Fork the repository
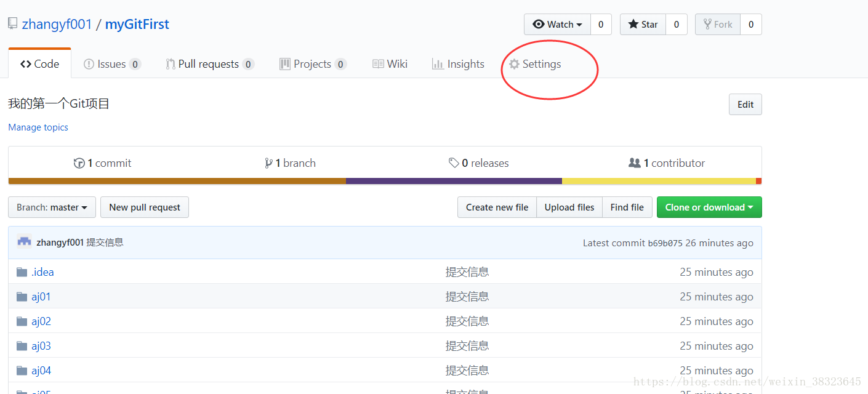This screenshot has width=868, height=394. (x=718, y=25)
